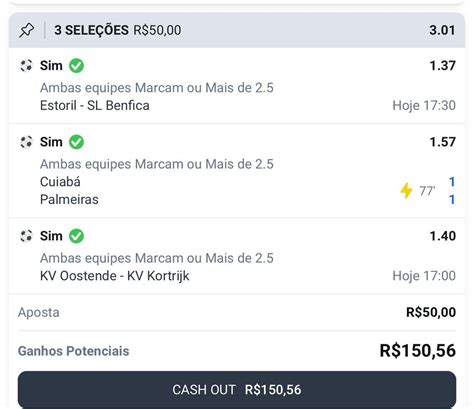The width and height of the screenshot is (474, 409).
Task: Tap the football icon beside KV Oostende selection
Action: [26, 236]
